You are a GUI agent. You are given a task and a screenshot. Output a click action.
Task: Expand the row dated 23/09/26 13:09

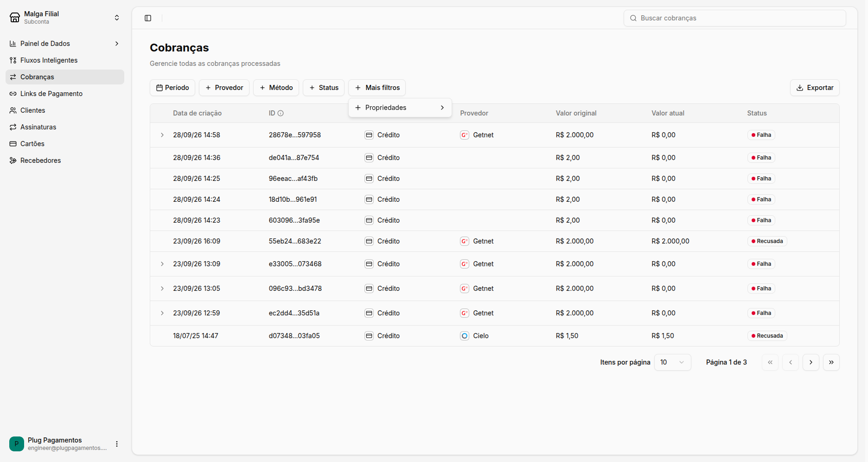[x=162, y=264]
